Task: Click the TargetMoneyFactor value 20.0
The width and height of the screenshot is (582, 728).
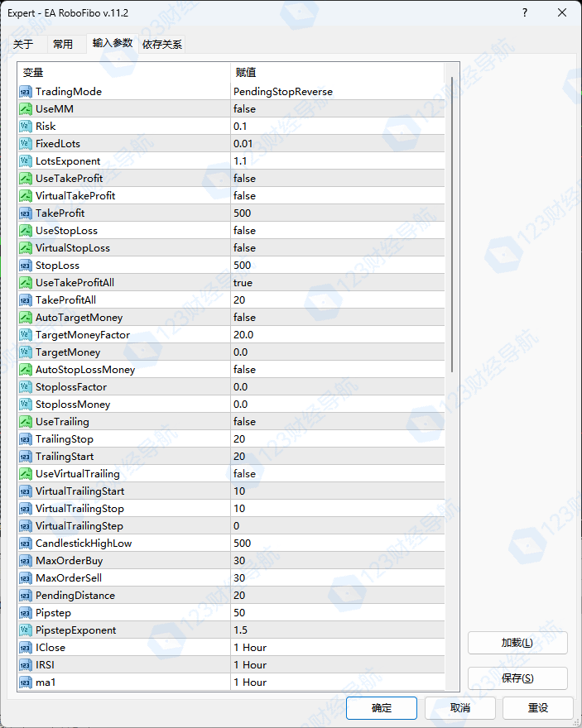Action: tap(337, 335)
